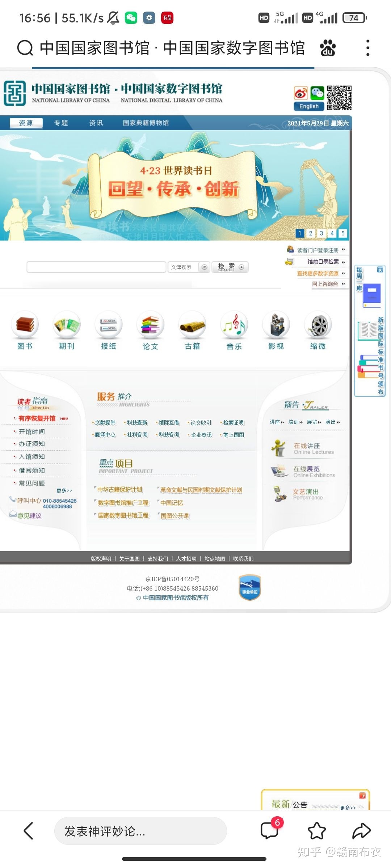Open the library's WeChat icon

318,93
